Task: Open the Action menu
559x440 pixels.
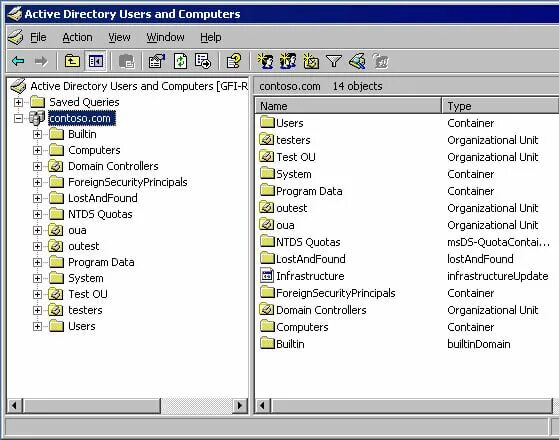Action: pos(77,37)
